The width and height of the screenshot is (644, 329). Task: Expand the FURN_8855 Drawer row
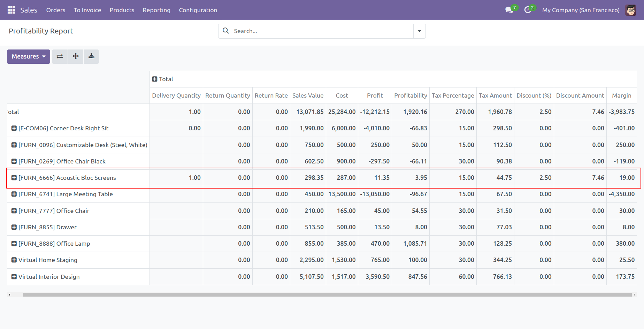click(x=14, y=227)
